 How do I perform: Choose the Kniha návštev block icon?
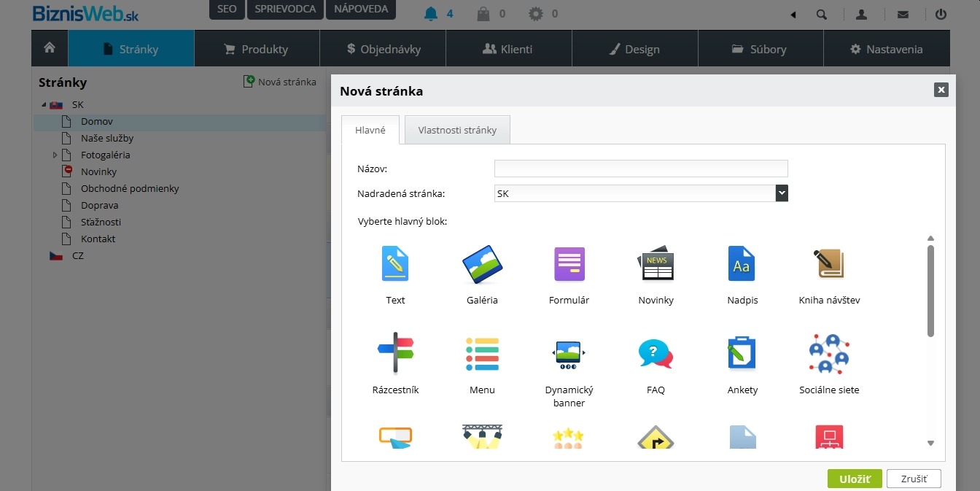829,264
